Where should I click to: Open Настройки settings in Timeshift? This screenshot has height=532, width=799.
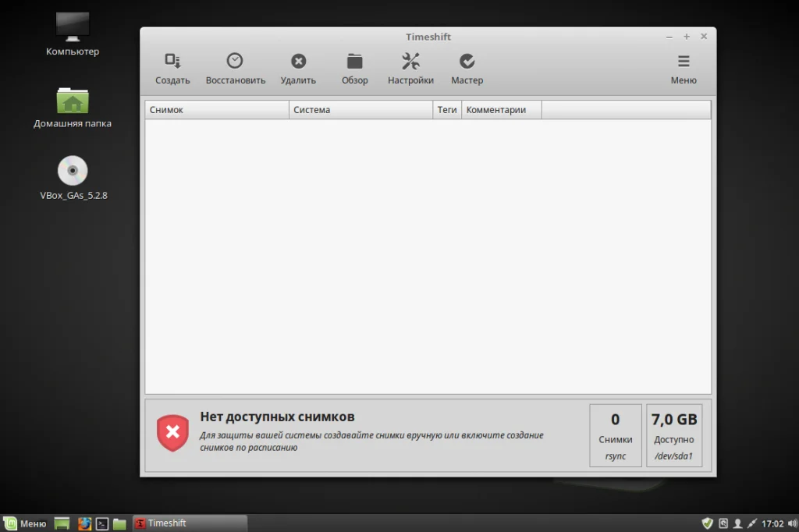[410, 69]
